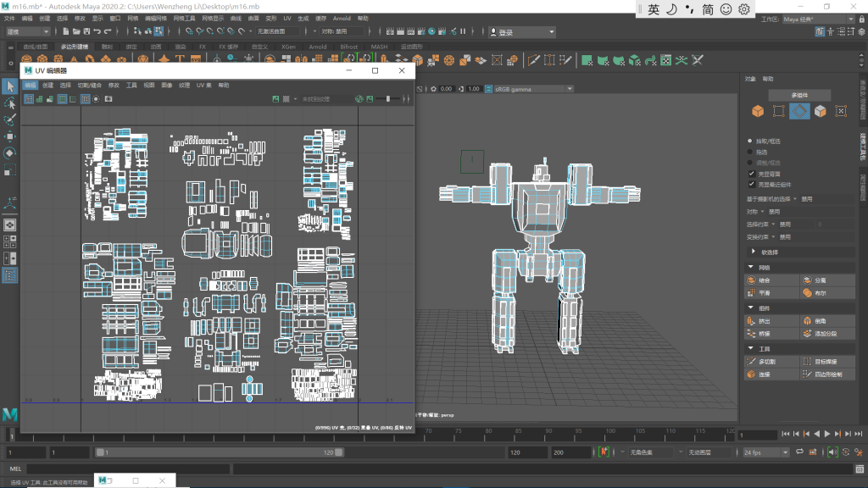
Task: Open the 切割/缝合 menu in UV Editor
Action: (x=89, y=86)
